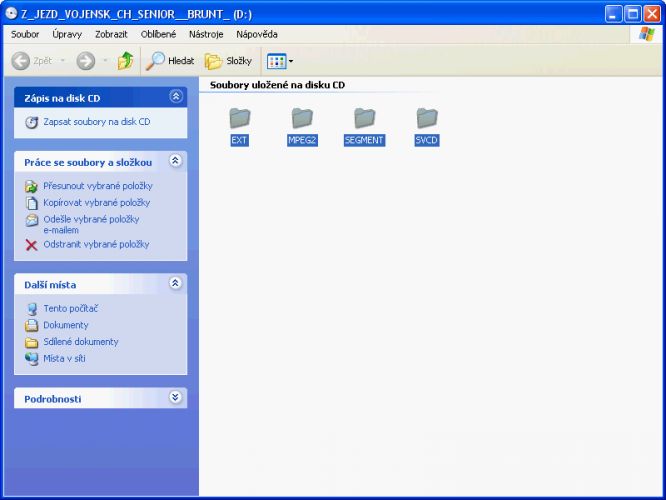Click the Dokumenty folder icon
666x500 pixels.
click(x=31, y=325)
